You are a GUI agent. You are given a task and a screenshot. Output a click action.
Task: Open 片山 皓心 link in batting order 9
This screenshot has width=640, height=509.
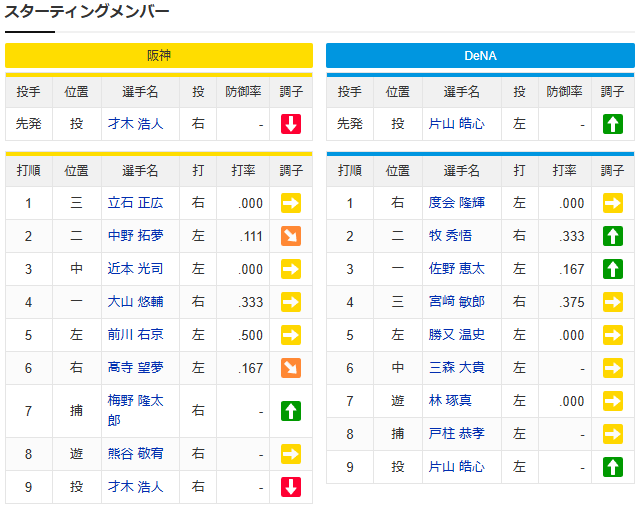[456, 467]
